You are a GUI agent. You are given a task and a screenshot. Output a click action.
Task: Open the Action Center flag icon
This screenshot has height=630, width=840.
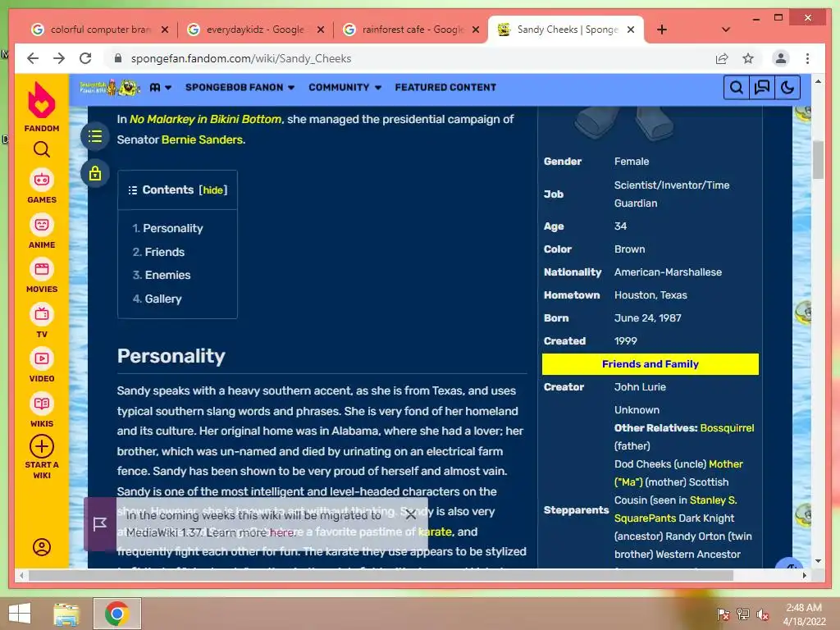point(723,614)
